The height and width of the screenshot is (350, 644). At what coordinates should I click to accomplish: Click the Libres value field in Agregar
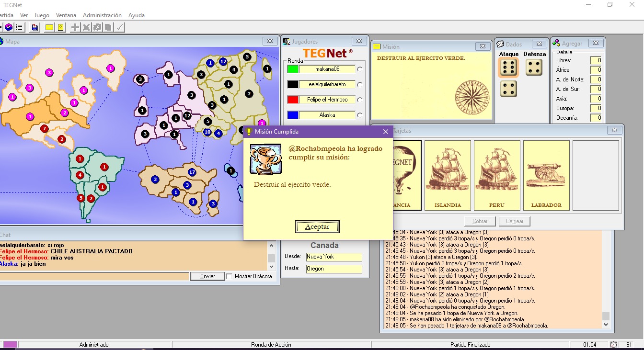pos(596,60)
